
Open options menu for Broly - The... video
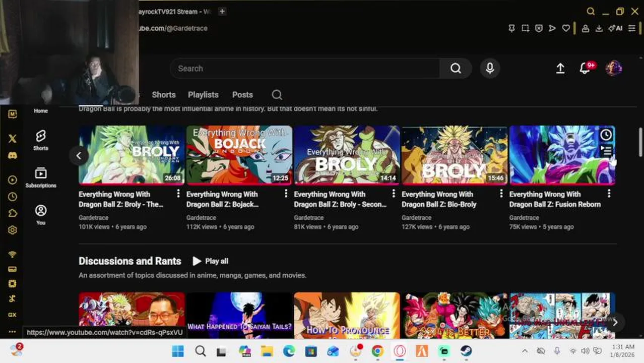[x=178, y=194]
